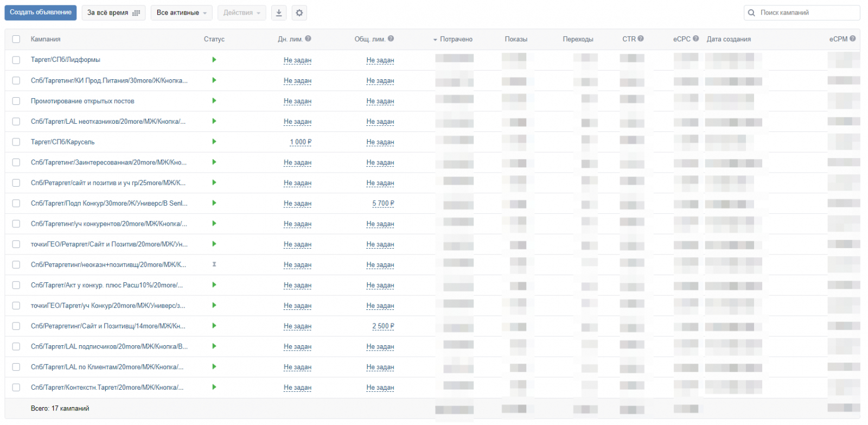Image resolution: width=868 pixels, height=425 pixels.
Task: Click status icon for Таргет/СПб/Карусель
Action: point(214,142)
